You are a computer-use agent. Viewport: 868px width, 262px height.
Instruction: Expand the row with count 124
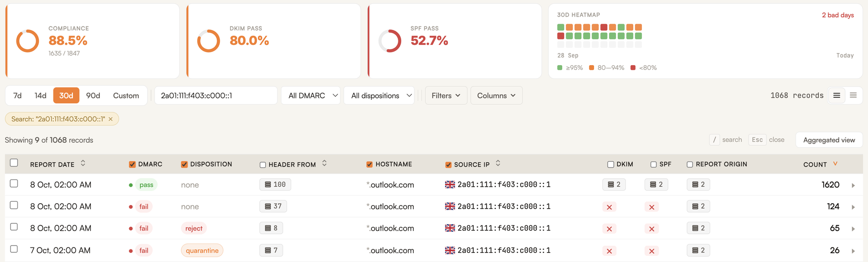click(x=853, y=207)
